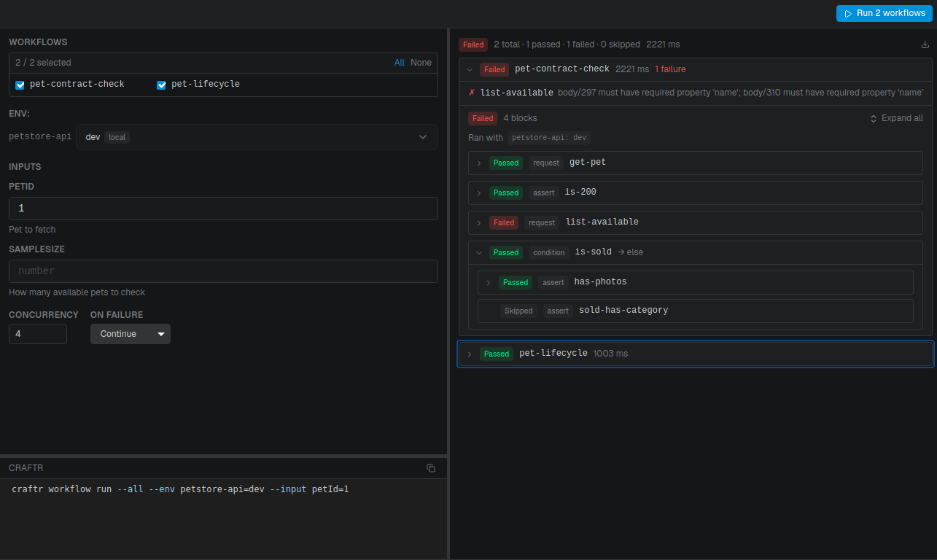Viewport: 937px width, 560px height.
Task: Click the '2221 ms' summary duration
Action: 663,44
